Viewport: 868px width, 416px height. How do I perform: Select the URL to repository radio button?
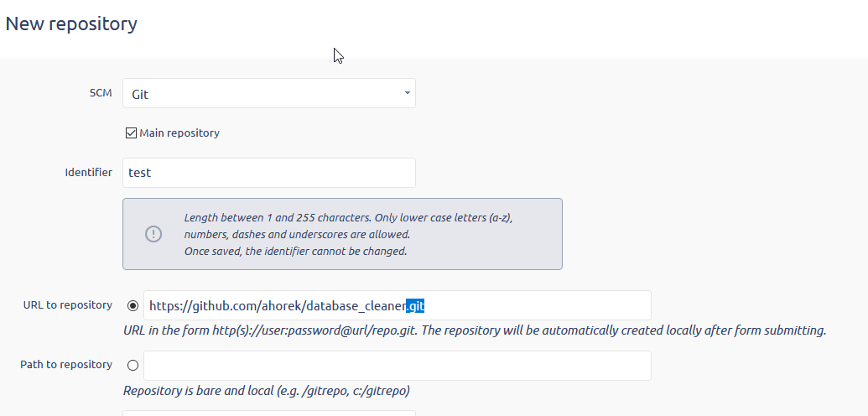[x=133, y=305]
